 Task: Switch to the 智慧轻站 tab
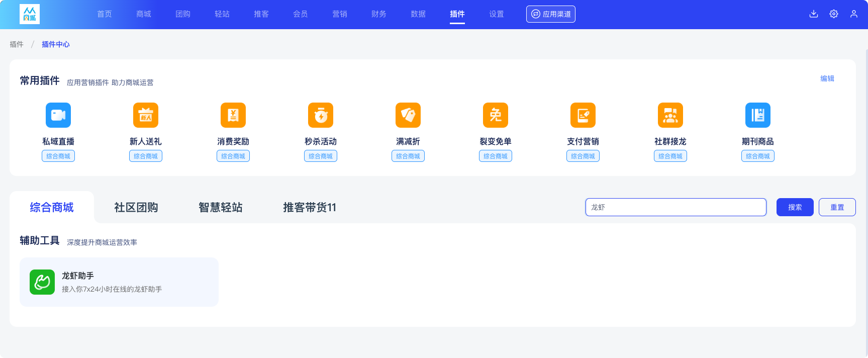tap(221, 207)
